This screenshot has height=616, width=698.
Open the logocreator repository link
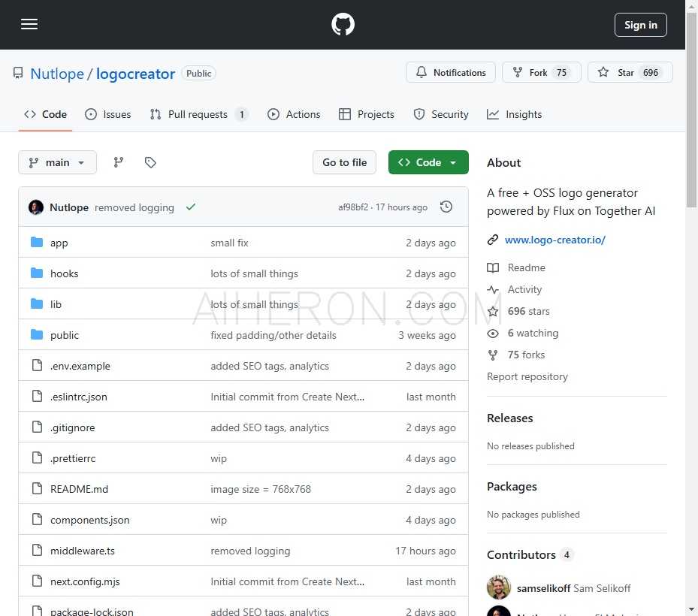tap(135, 74)
